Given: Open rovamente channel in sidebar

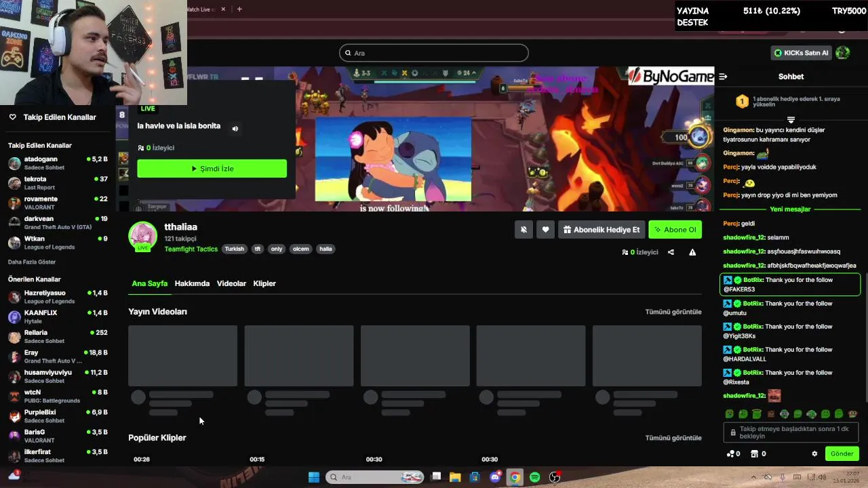Looking at the screenshot, I should [58, 203].
